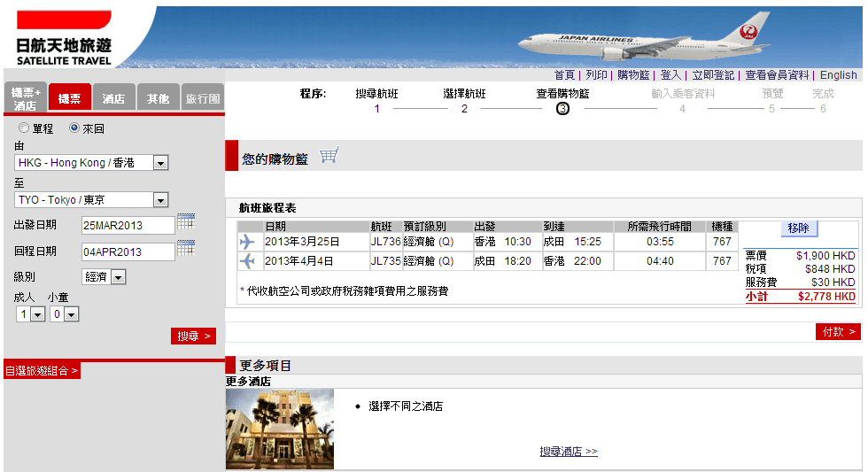The image size is (868, 472).
Task: Follow the 搜尋酒店 >> link
Action: coord(569,452)
